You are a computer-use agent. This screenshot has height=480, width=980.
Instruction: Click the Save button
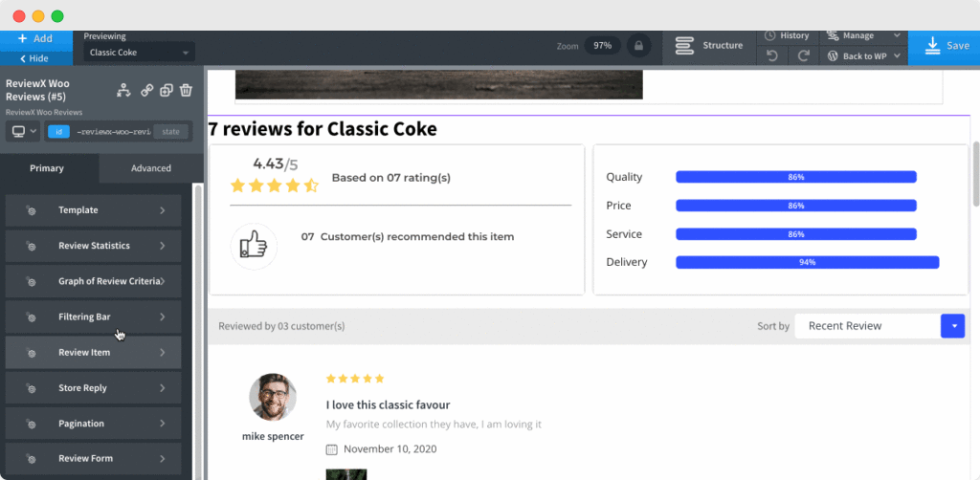944,46
